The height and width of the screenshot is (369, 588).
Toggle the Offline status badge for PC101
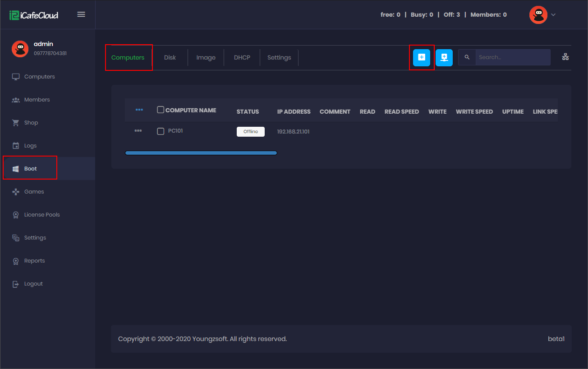pos(251,131)
